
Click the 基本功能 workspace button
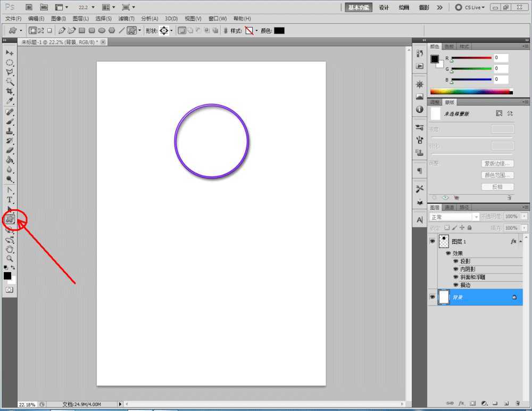[x=359, y=7]
